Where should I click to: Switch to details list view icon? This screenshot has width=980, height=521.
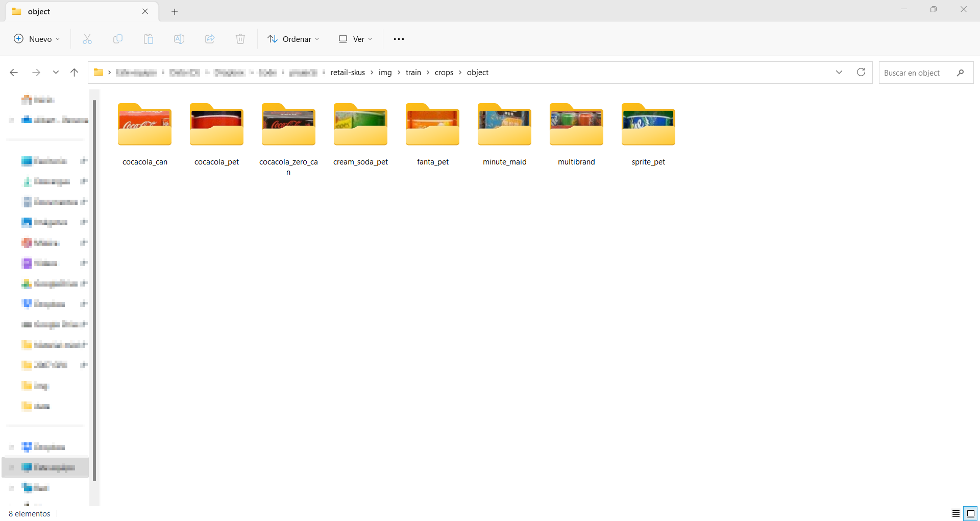956,513
